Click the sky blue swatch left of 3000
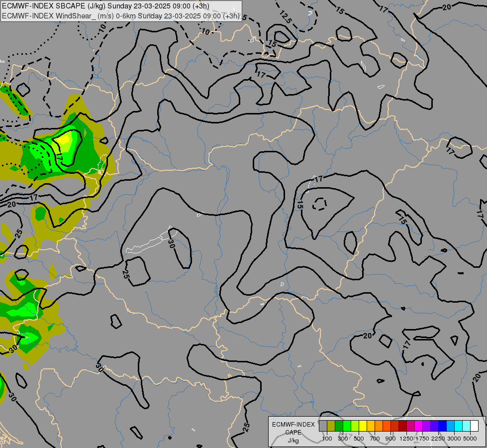This screenshot has width=487, height=448. [450, 426]
